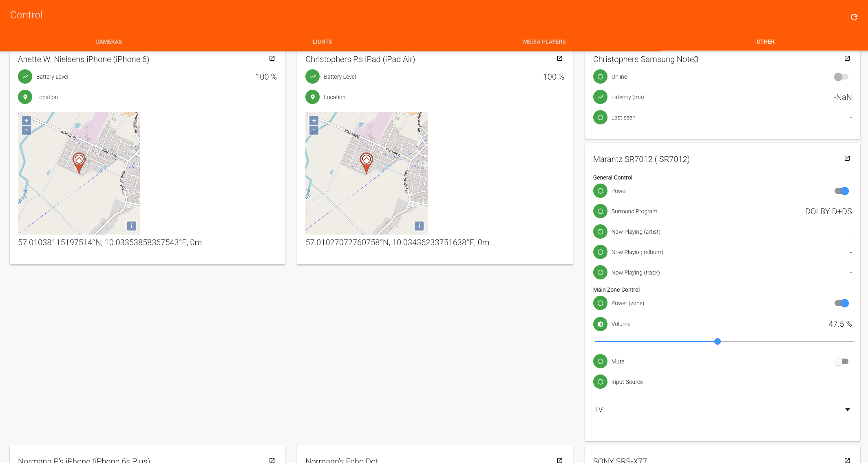Enable Mute on the Marantz receiver
868x463 pixels.
841,361
